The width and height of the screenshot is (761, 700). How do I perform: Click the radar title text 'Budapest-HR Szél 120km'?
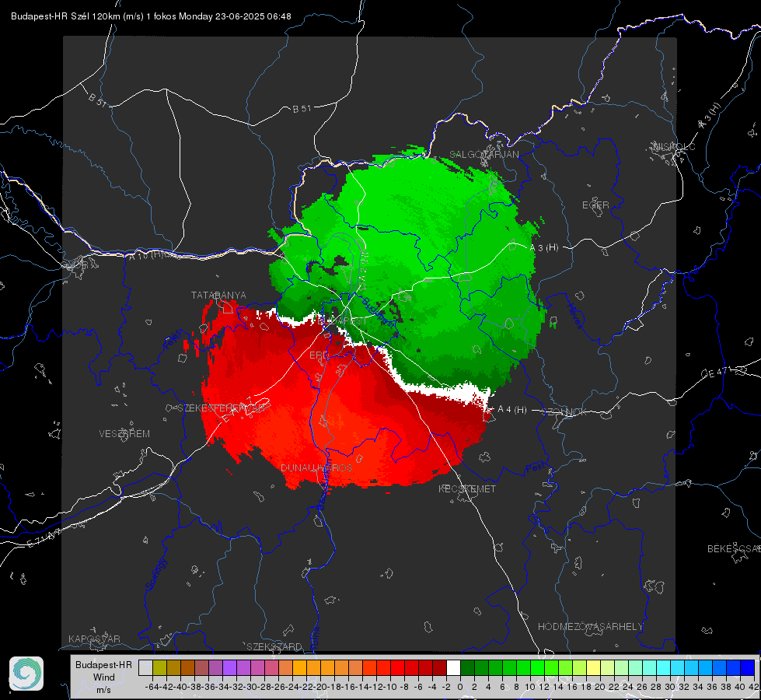click(x=65, y=16)
